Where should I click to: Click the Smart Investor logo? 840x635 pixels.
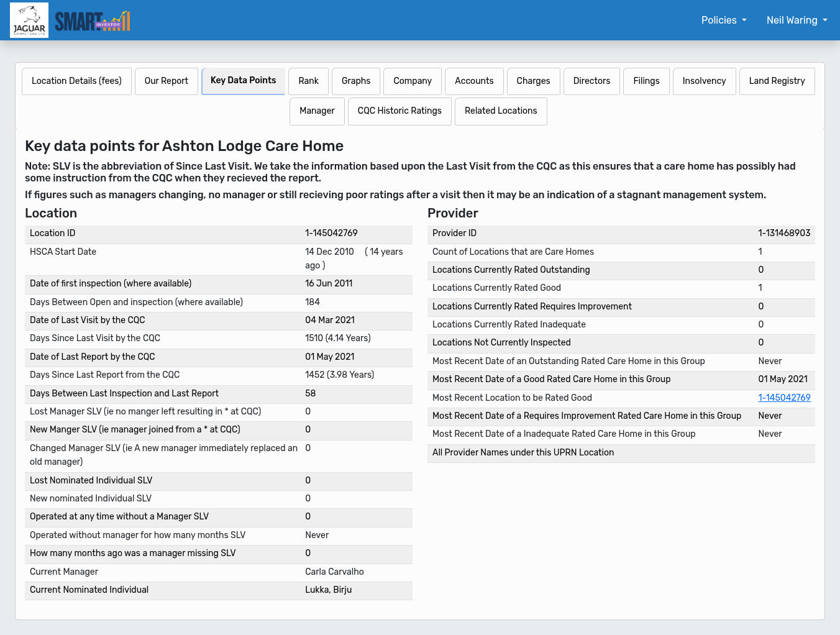pyautogui.click(x=93, y=21)
